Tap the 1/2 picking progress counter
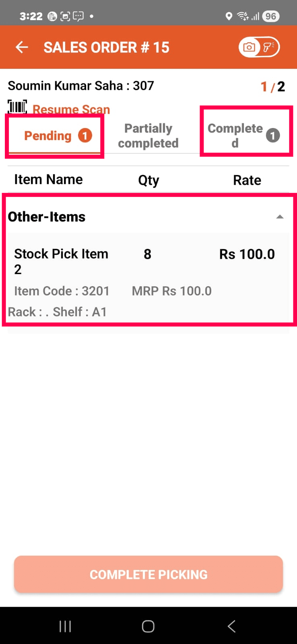The image size is (297, 644). click(x=272, y=87)
